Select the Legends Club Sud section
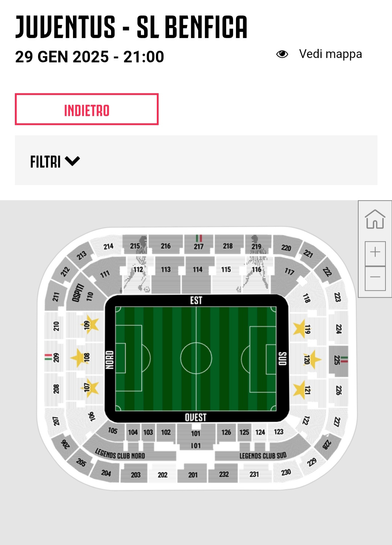The height and width of the screenshot is (545, 392). 263,455
